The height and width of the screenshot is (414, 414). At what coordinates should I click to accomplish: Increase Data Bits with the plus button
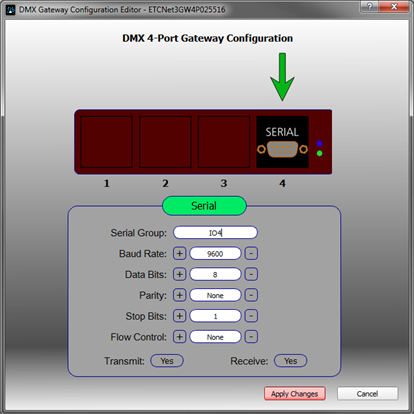pos(179,274)
